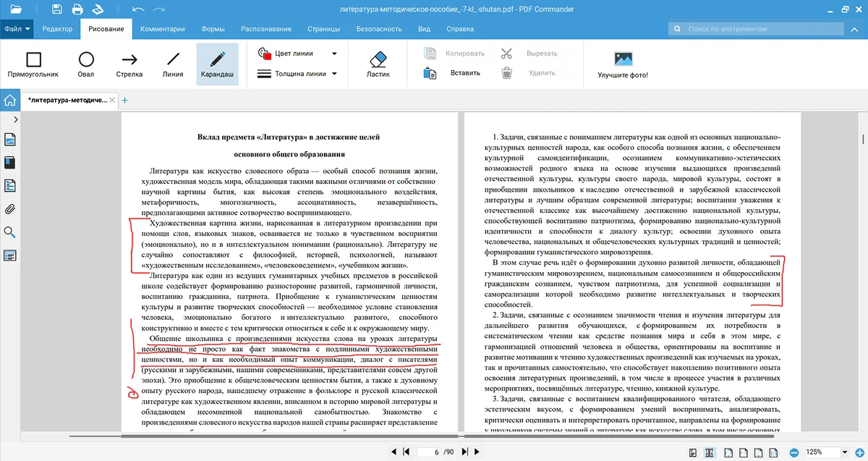Select the Rectangle (Прямоугольник) drawing tool
868x461 pixels.
tap(34, 64)
